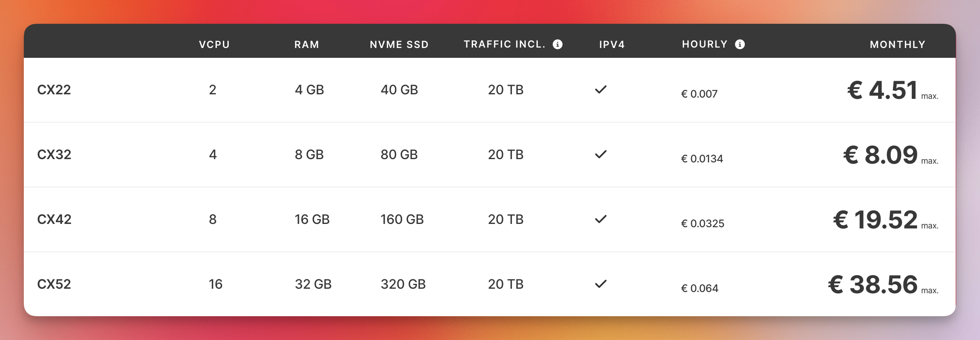Screen dimensions: 980x340
Task: Select the CX32 plan name
Action: pos(54,155)
